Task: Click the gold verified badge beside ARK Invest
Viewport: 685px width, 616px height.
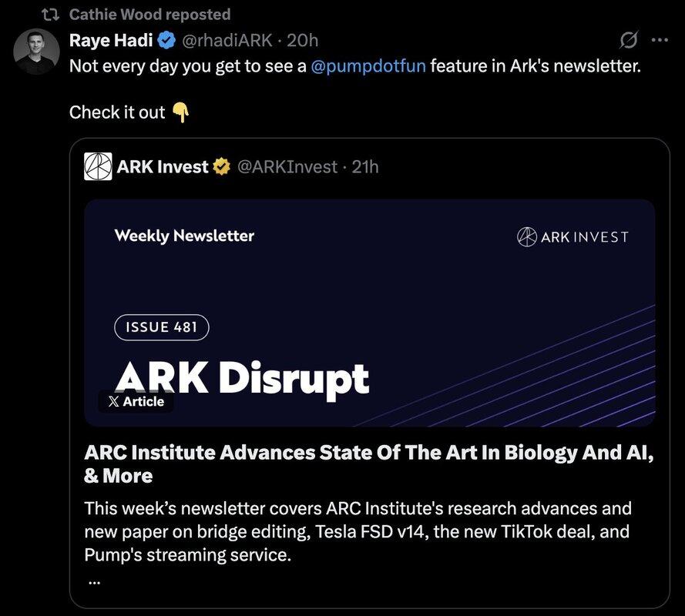Action: (221, 166)
